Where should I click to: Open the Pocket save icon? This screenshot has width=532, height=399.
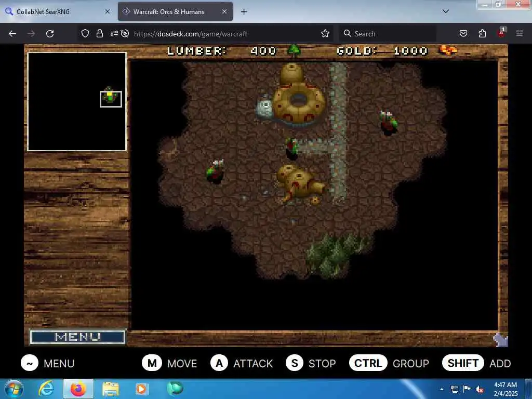click(463, 33)
